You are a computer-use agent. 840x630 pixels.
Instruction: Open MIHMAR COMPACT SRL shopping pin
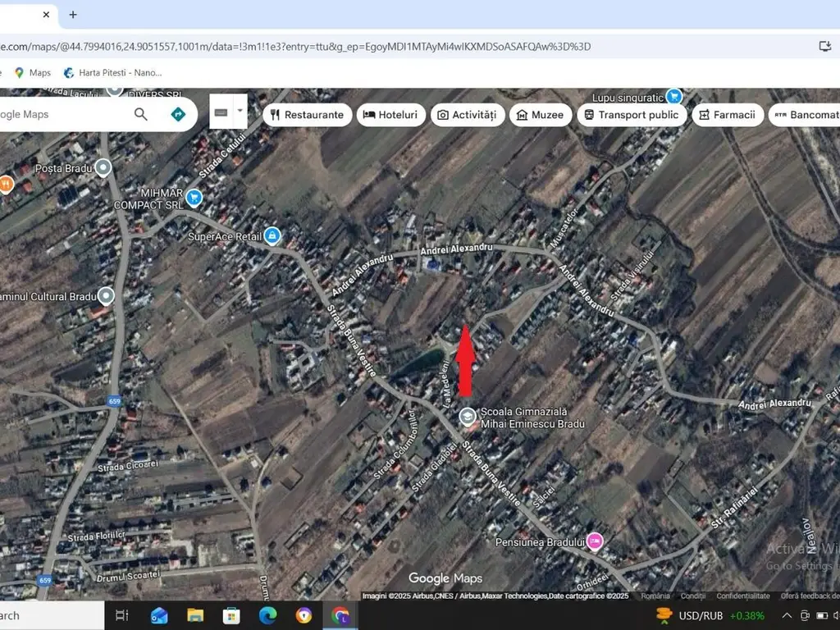(194, 198)
